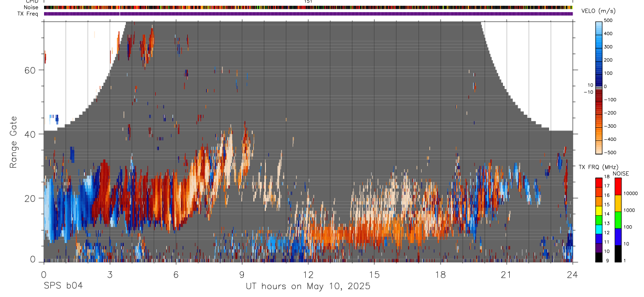
Task: Pick the yellow 1000 segment of noise legend
Action: pyautogui.click(x=618, y=203)
